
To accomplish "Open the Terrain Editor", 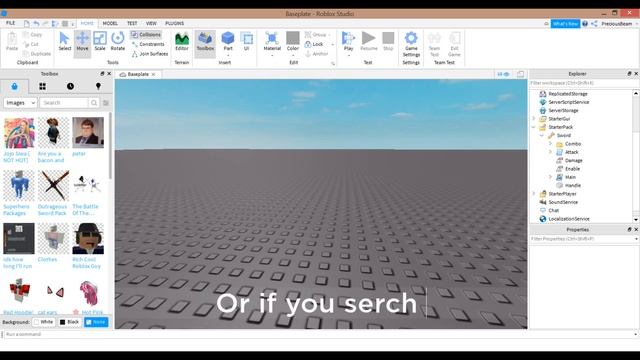I will point(182,42).
